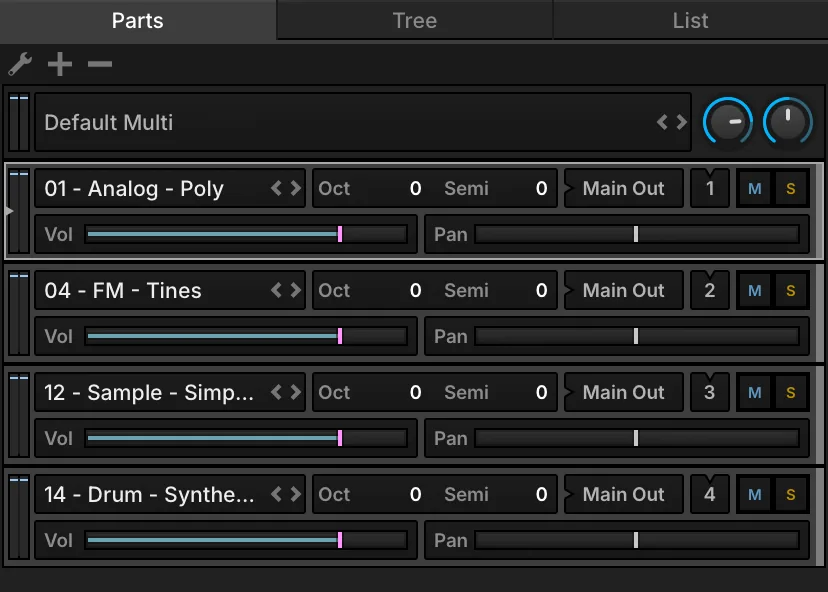
Task: Open MIDI channel 4 selector
Action: pos(710,495)
